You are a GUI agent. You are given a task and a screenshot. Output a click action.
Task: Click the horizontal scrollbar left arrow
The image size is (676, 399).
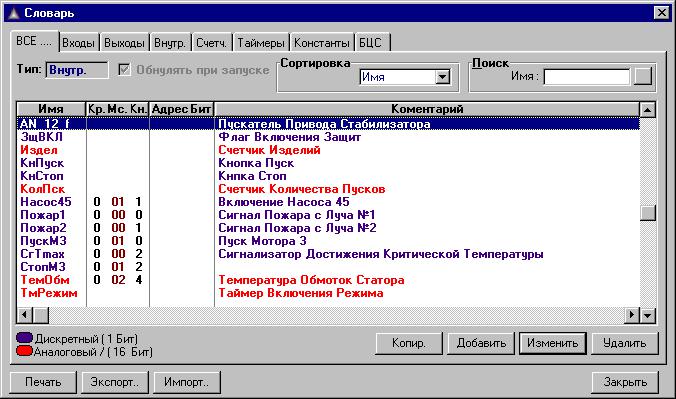pyautogui.click(x=25, y=315)
